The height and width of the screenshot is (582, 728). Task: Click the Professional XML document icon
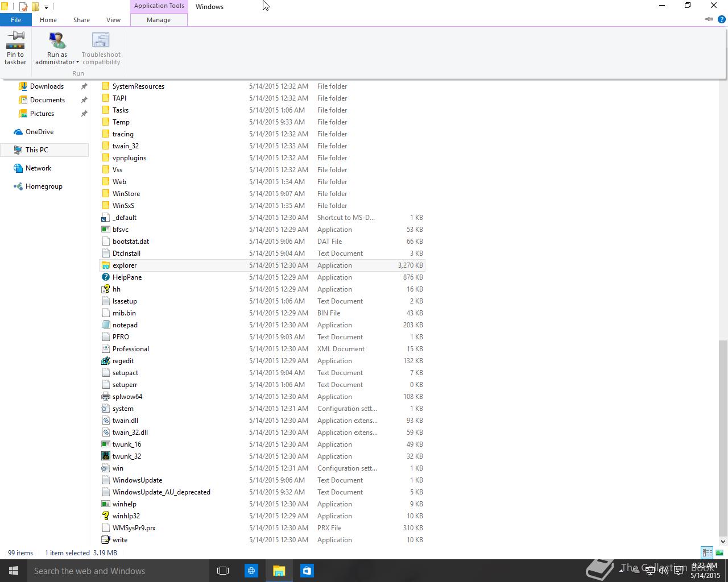105,349
